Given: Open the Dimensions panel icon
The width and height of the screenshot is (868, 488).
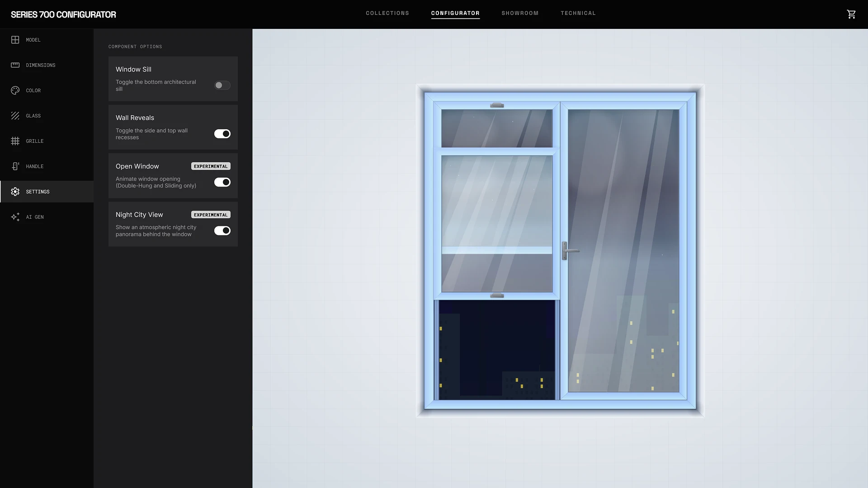Looking at the screenshot, I should pos(15,65).
